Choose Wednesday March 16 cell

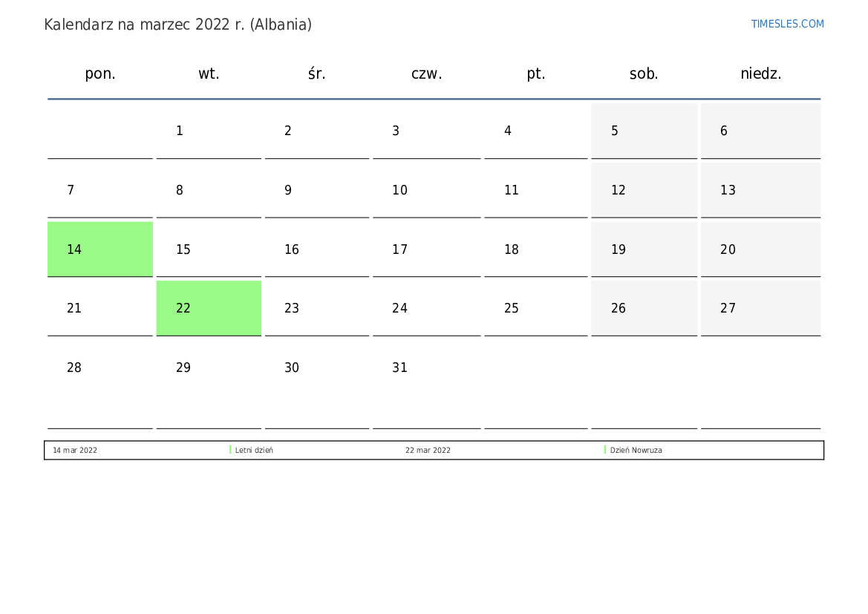(317, 249)
